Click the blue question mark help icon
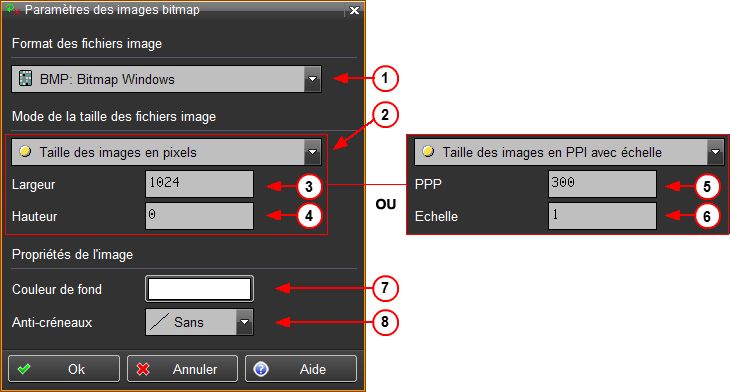The width and height of the screenshot is (730, 392). (261, 369)
